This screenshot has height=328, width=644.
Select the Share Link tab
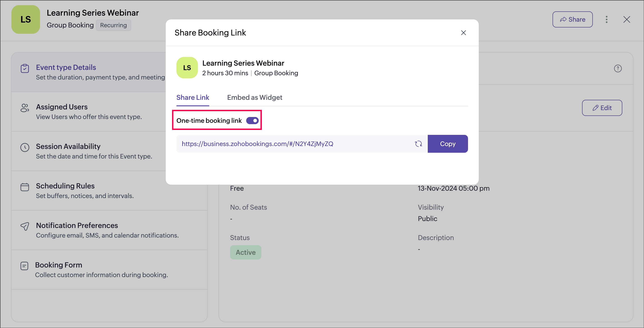coord(193,97)
